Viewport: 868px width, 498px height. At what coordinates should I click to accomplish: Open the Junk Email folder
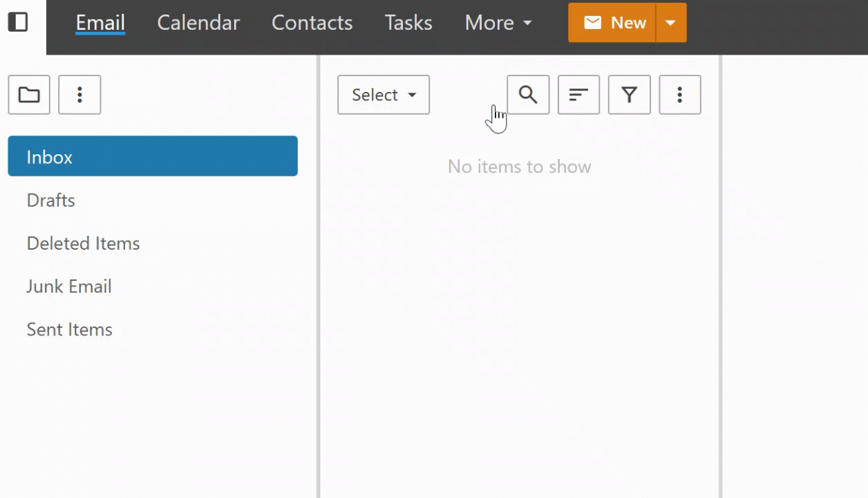[x=153, y=286]
